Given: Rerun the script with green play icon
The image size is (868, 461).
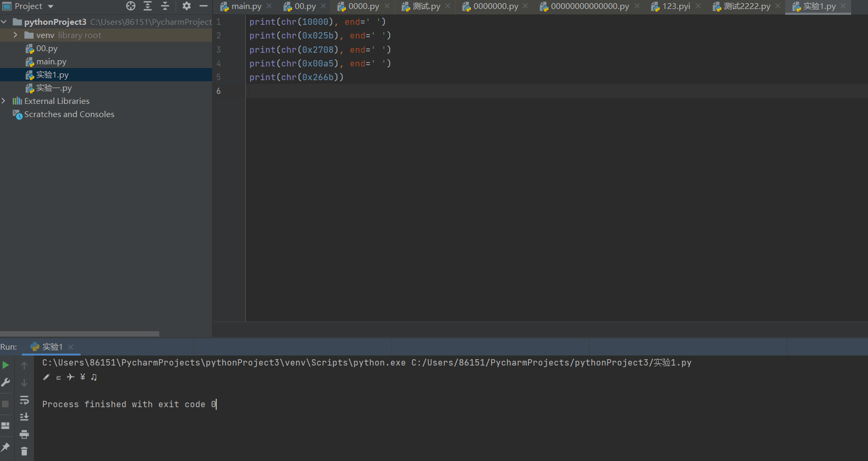Looking at the screenshot, I should pos(6,365).
